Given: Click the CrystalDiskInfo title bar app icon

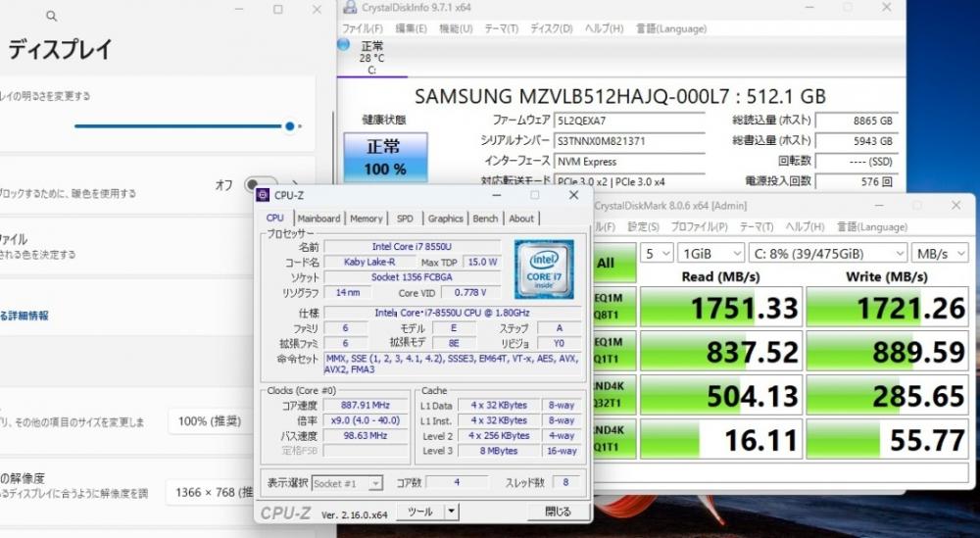Looking at the screenshot, I should 350,8.
